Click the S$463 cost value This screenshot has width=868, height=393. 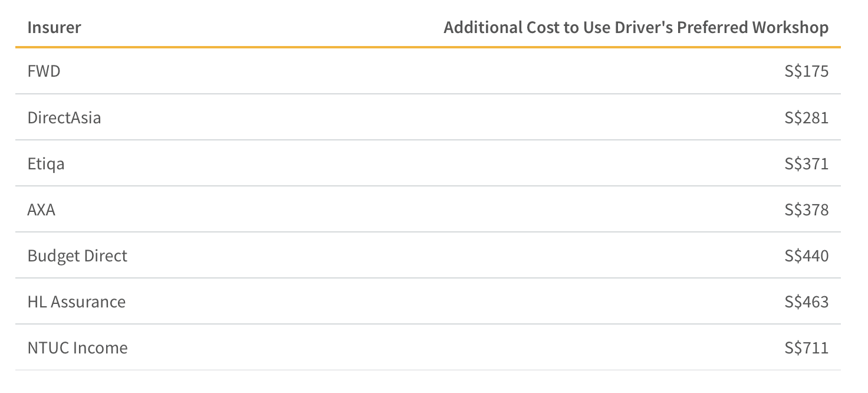tap(807, 302)
